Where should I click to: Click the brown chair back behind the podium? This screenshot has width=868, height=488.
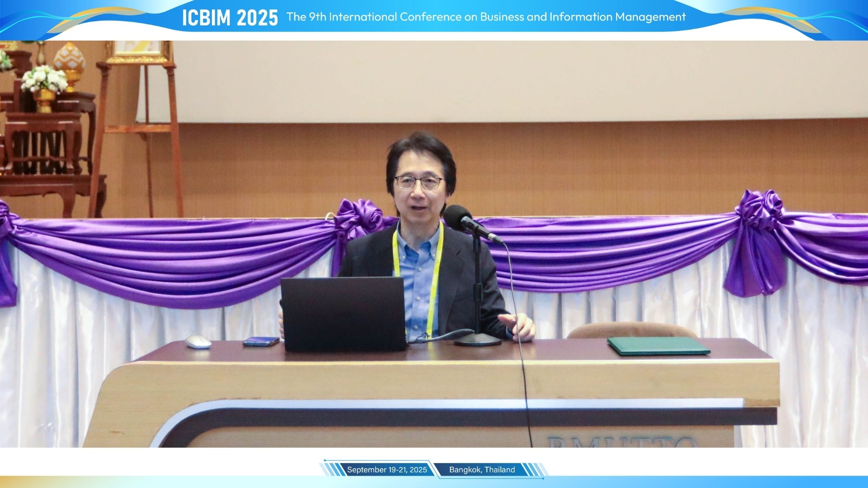(632, 330)
